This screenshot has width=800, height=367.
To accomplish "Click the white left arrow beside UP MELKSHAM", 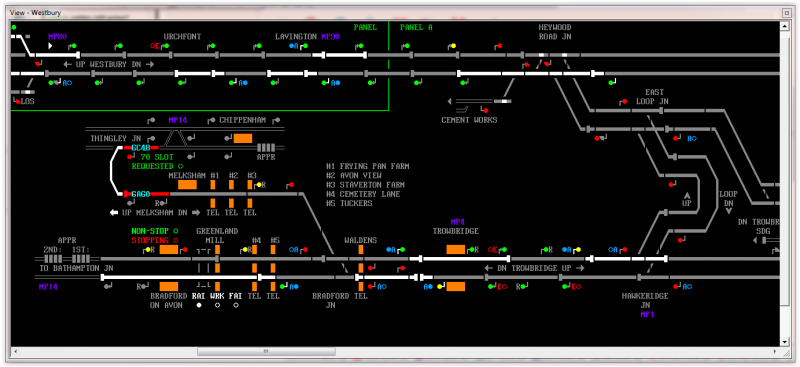I will coord(114,212).
